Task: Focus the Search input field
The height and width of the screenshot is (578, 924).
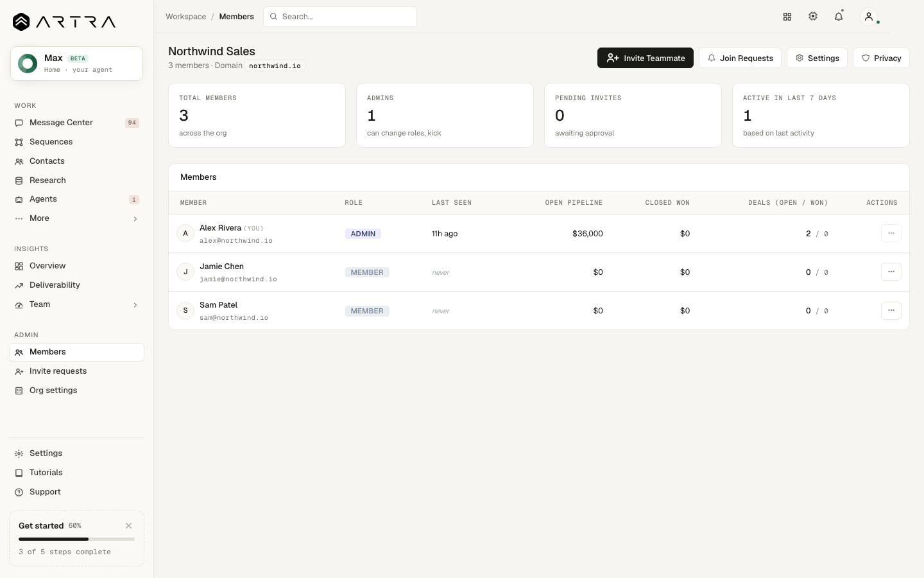Action: 340,17
